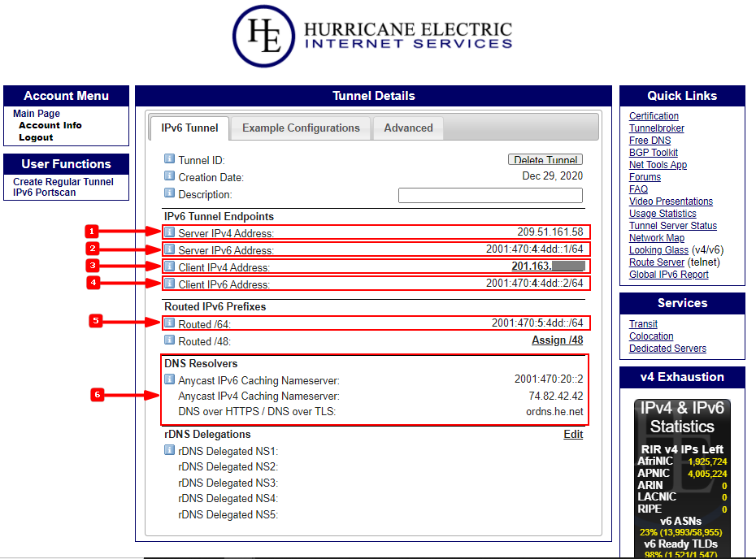The height and width of the screenshot is (559, 756).
Task: Open the Video Presentations link
Action: point(671,201)
